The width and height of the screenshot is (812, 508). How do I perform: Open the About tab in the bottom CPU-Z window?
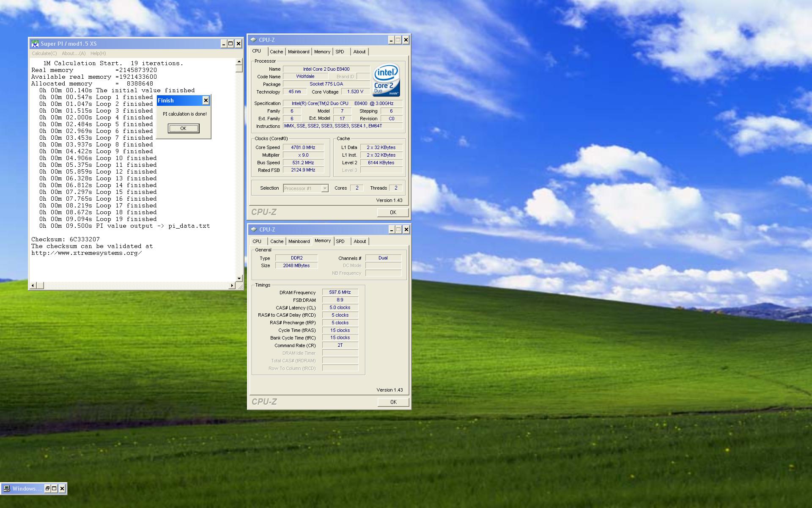click(x=360, y=241)
